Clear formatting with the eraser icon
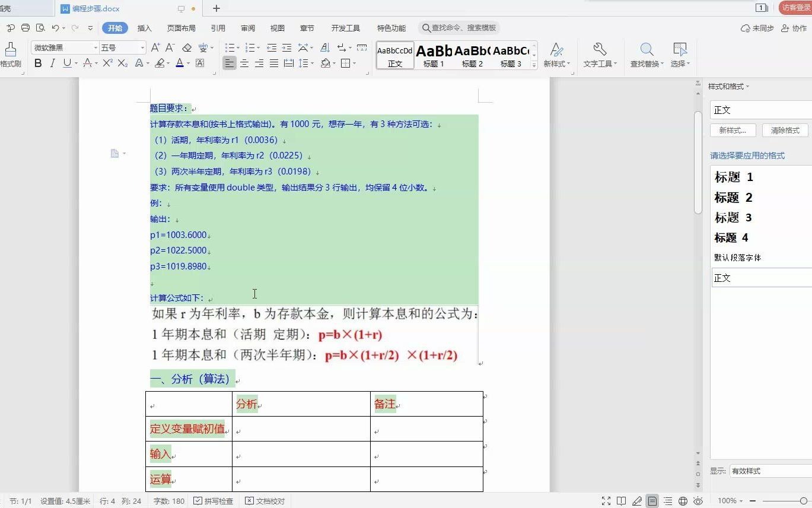 pos(187,47)
